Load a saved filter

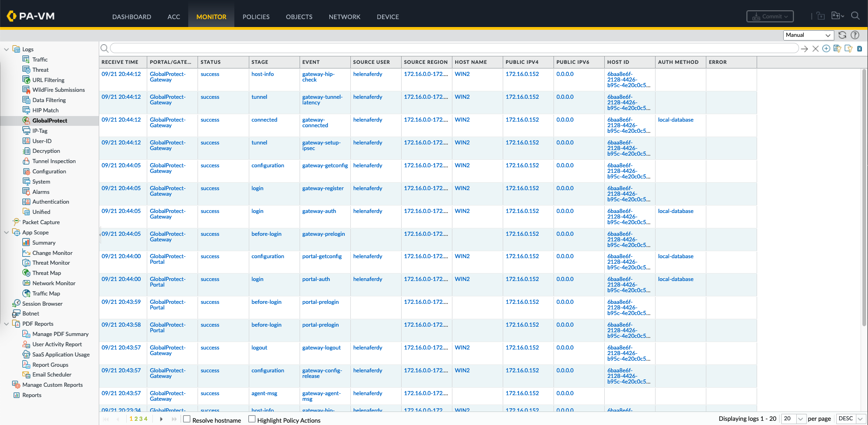click(848, 49)
